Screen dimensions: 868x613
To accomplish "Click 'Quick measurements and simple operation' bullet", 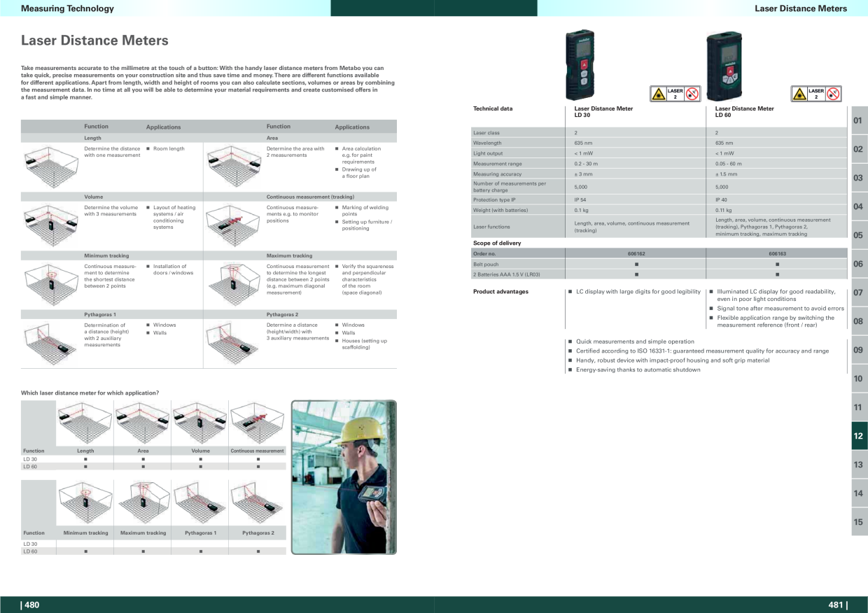I will 635,341.
